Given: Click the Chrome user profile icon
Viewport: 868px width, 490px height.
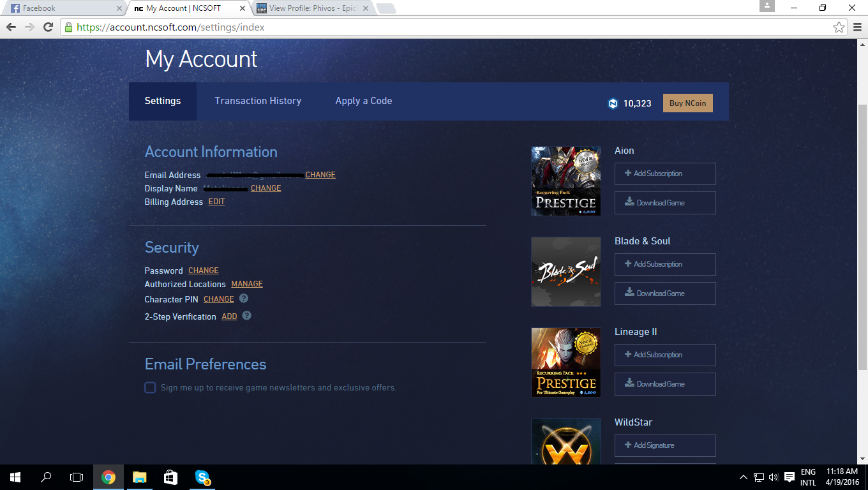Looking at the screenshot, I should click(x=767, y=6).
